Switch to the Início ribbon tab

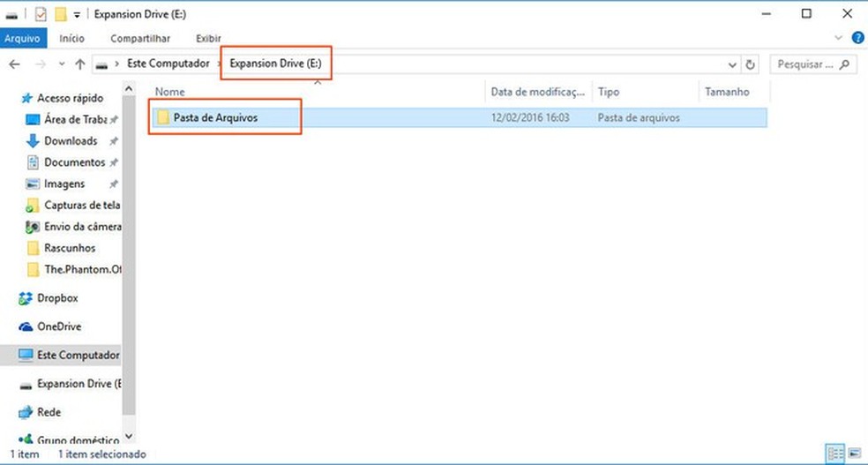pos(72,38)
